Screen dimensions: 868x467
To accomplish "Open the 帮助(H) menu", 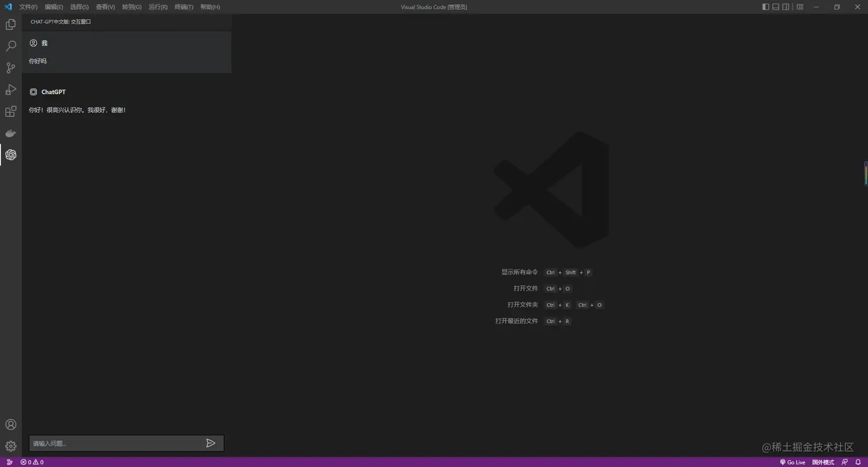I will [x=210, y=7].
